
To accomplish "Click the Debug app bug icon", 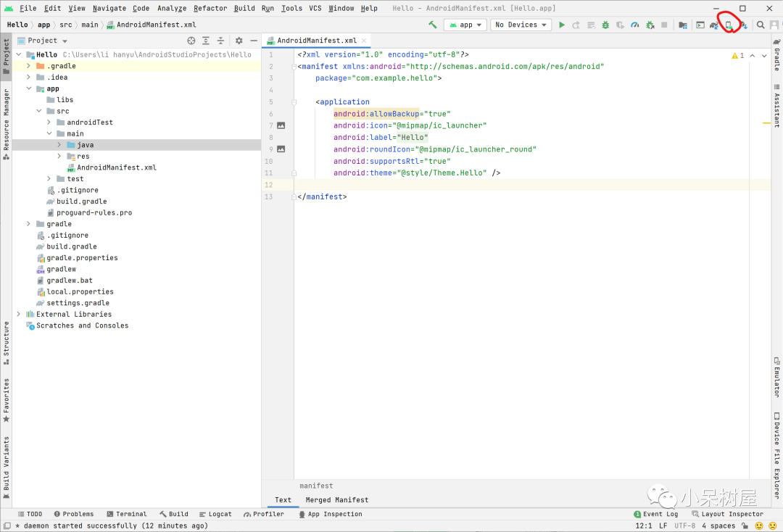I will 605,25.
